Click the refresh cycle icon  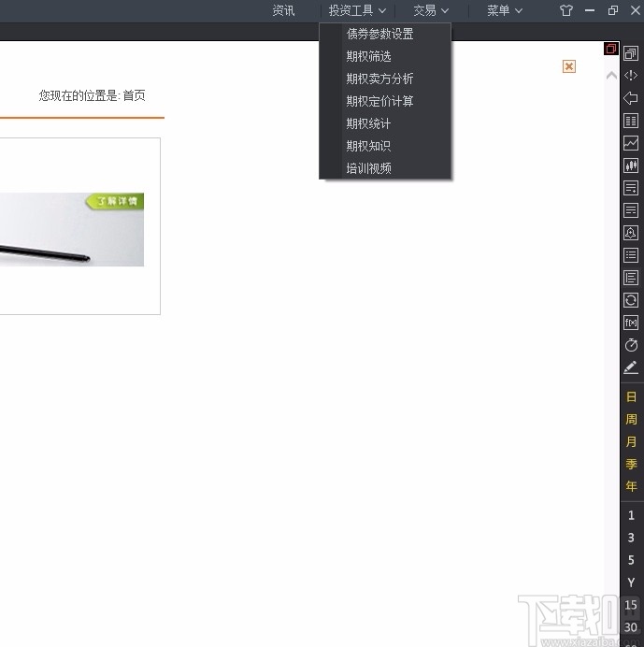click(631, 300)
